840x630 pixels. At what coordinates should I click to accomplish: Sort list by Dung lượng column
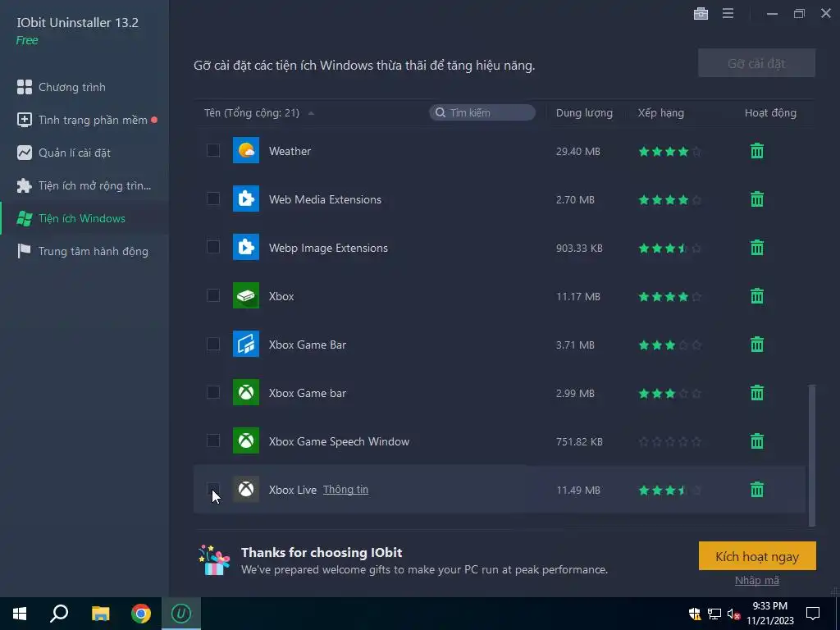click(x=584, y=112)
